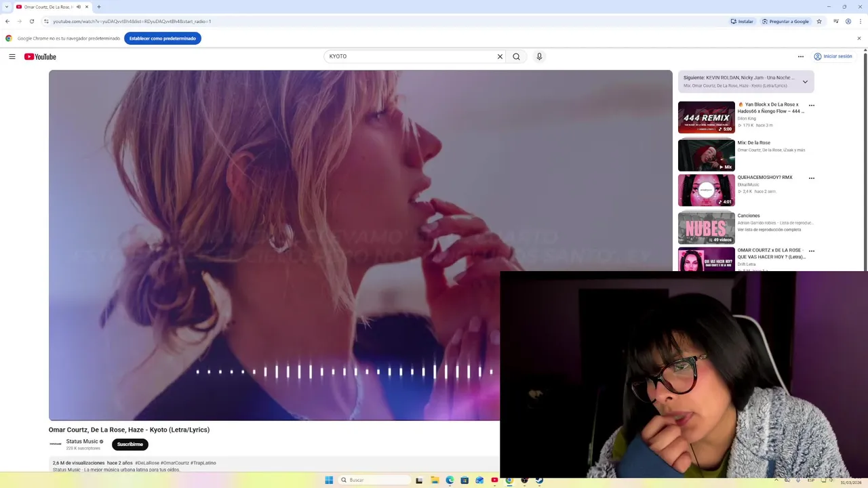Click the address bar URL field
Viewport: 868px width, 488px height.
pyautogui.click(x=387, y=22)
